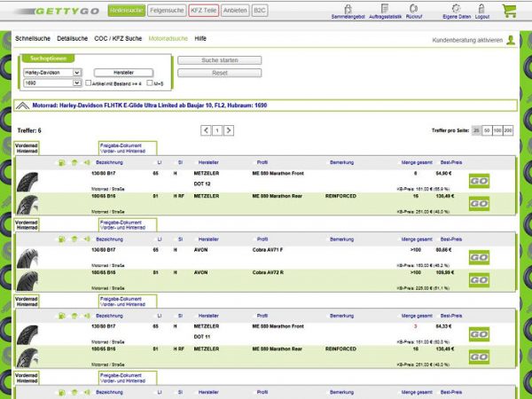Viewport: 532px width, 399px height.
Task: Open Freigabe-Dokument link above Avon tires
Action: [123, 225]
